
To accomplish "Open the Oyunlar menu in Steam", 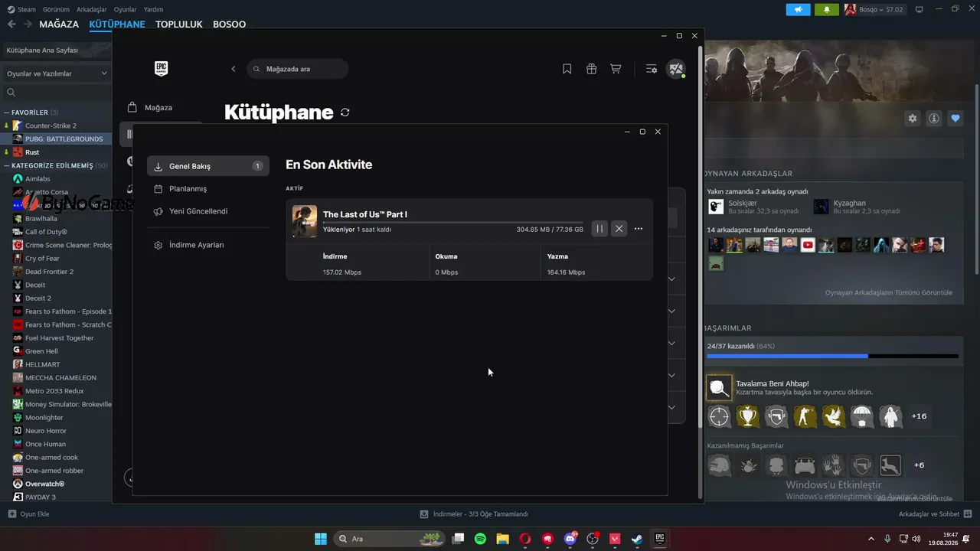I will 126,9.
